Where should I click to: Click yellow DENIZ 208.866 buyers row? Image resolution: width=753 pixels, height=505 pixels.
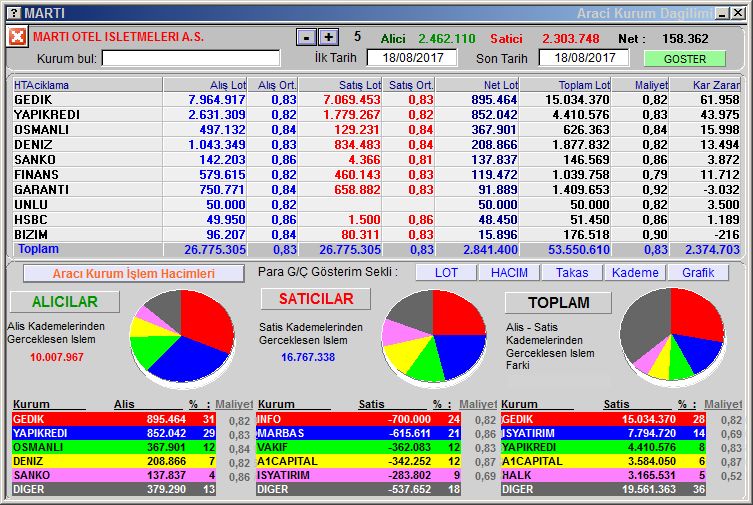(x=114, y=461)
